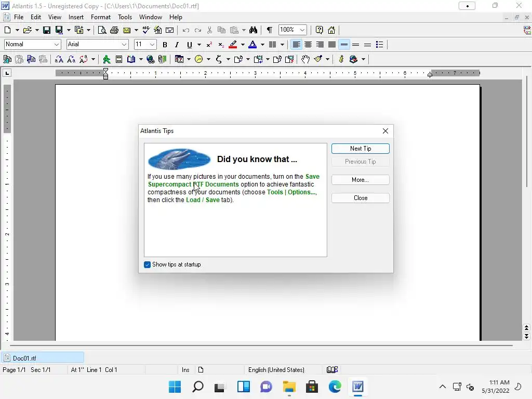Open the Help menu
This screenshot has height=399, width=532.
click(176, 17)
